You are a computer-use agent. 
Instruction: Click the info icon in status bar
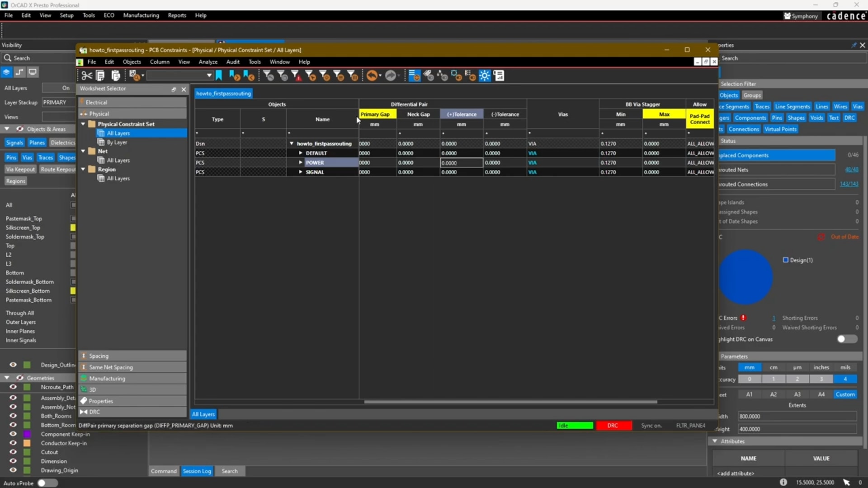click(x=783, y=482)
